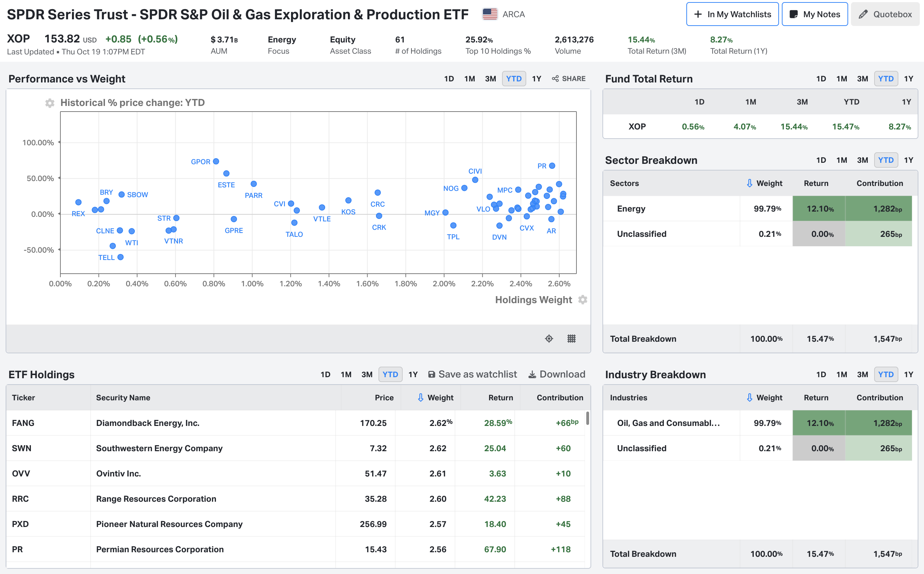
Task: Sort holdings by Ticker column header
Action: [x=23, y=398]
